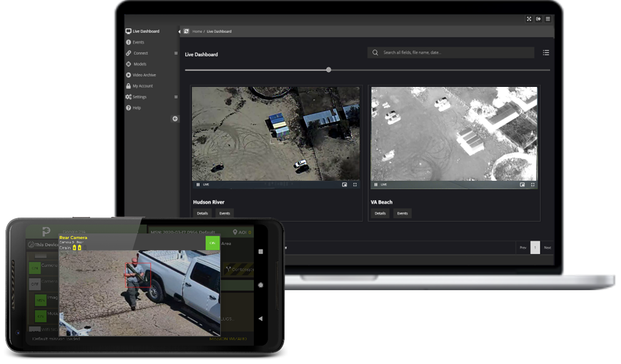The width and height of the screenshot is (621, 364).
Task: Switch to list view using list icon
Action: coord(546,53)
